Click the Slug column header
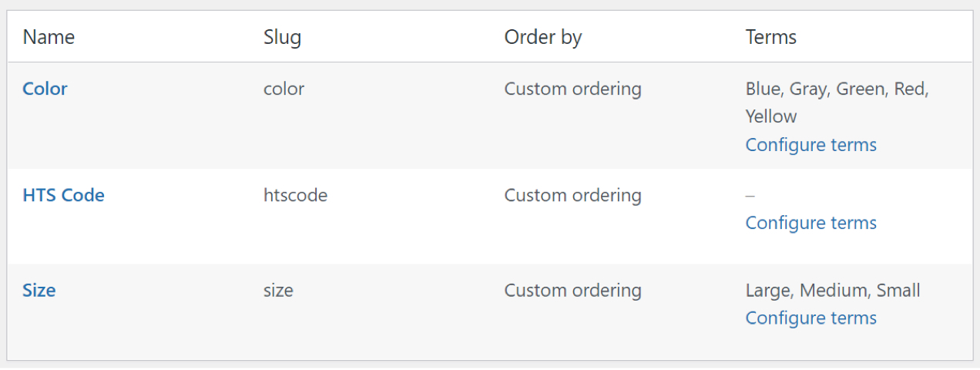The image size is (980, 370). [282, 37]
